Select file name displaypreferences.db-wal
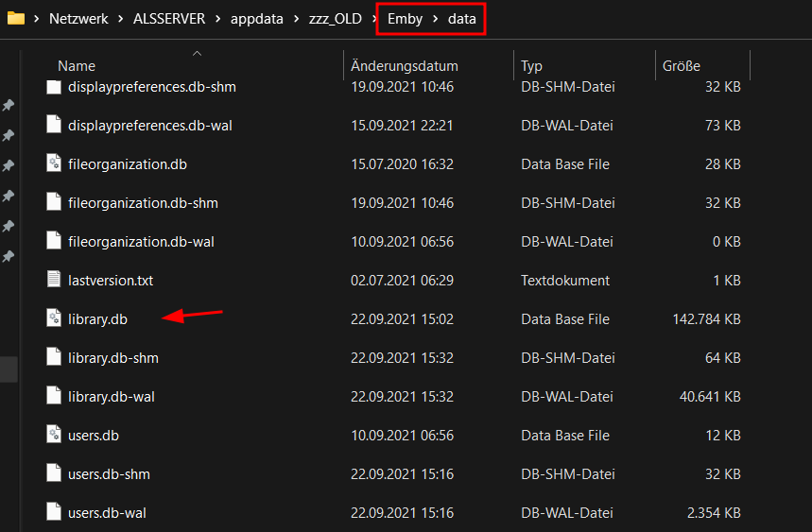This screenshot has width=812, height=532. click(x=150, y=126)
